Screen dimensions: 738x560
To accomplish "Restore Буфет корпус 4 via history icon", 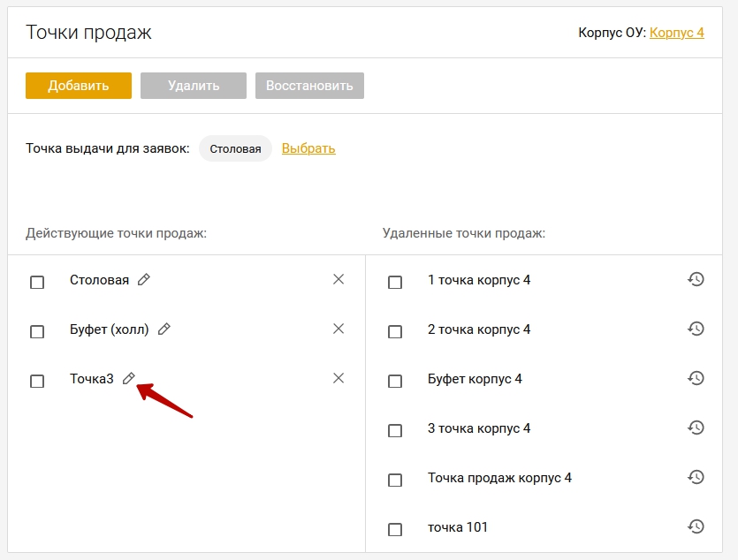I will [x=696, y=378].
